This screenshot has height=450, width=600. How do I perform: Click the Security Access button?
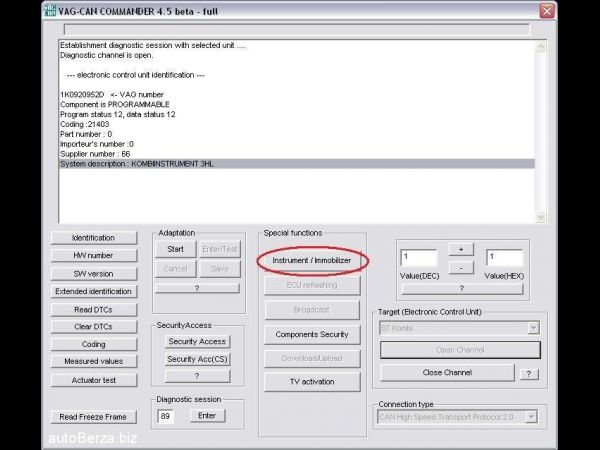197,342
